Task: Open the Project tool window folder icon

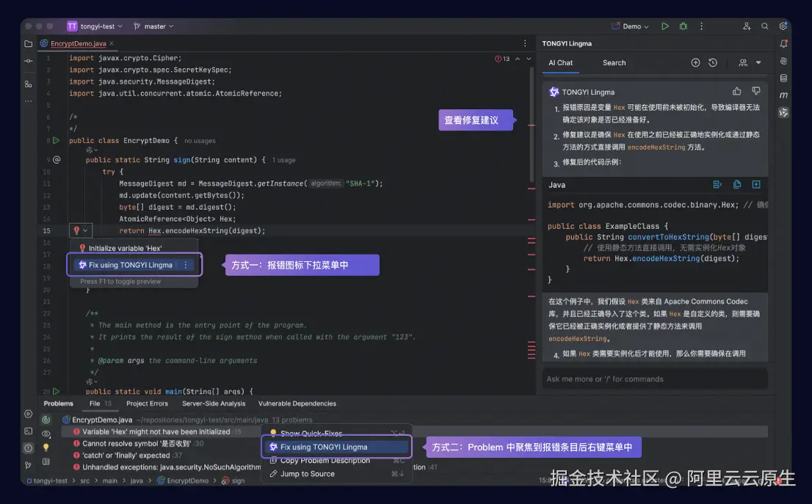Action: [29, 44]
